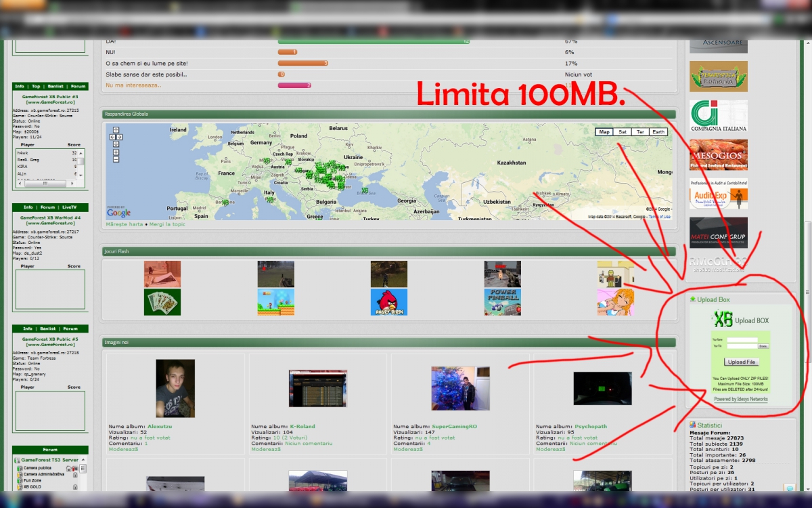Click the Google logo on the map

[x=118, y=212]
